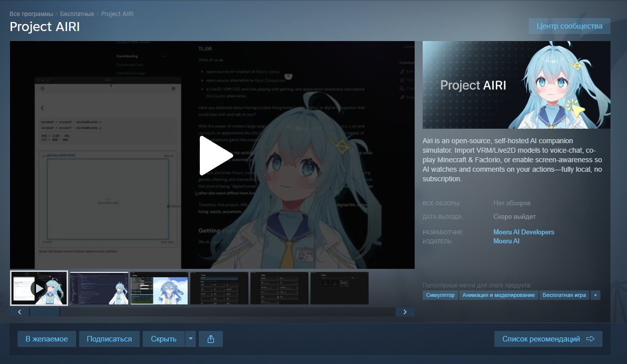The image size is (627, 364).
Task: Click the Скрыть button
Action: tap(164, 339)
